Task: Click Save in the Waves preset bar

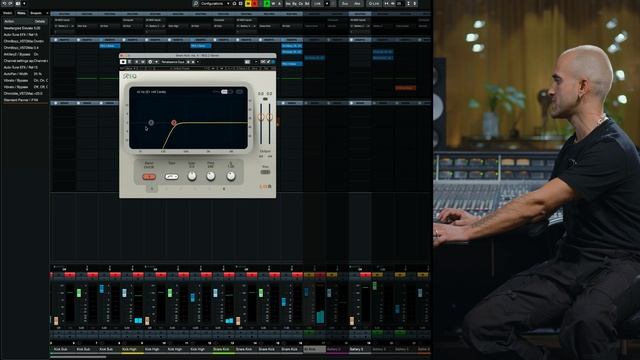Action: tap(255, 69)
